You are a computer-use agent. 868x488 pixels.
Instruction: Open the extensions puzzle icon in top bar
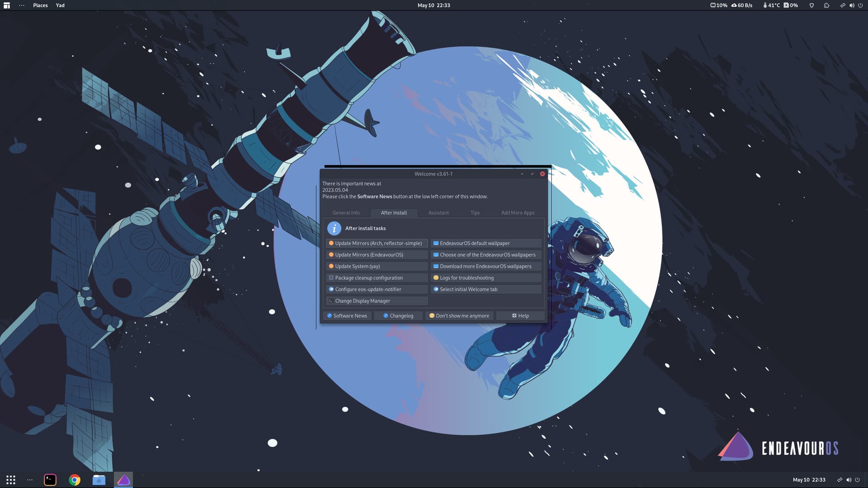pyautogui.click(x=826, y=5)
